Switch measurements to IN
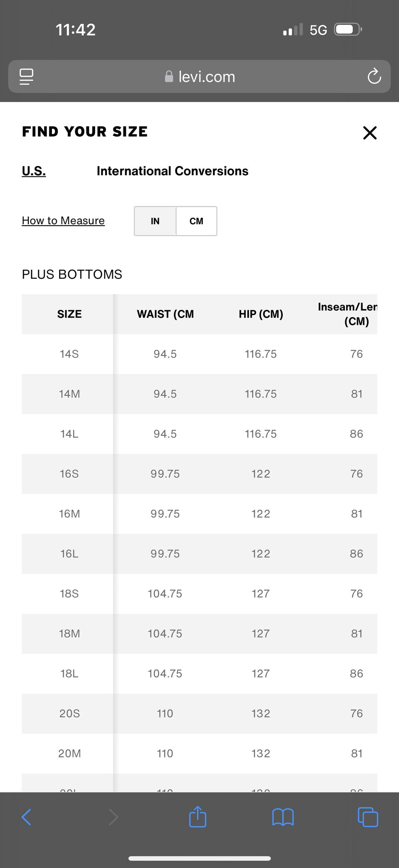 point(155,221)
